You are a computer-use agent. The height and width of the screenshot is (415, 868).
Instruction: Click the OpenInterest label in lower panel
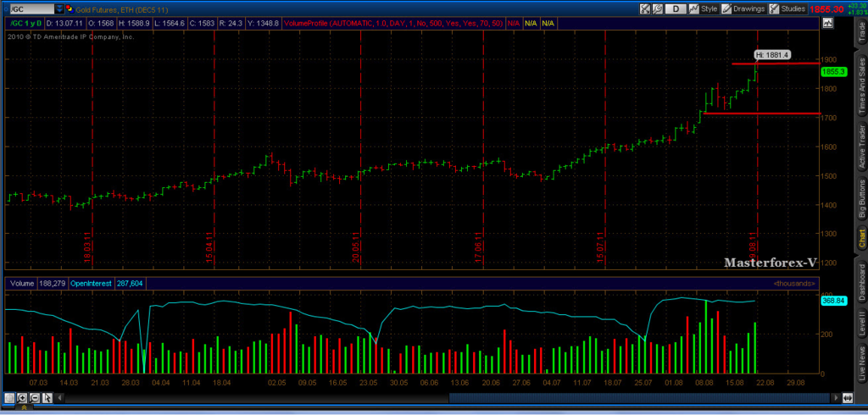[90, 284]
